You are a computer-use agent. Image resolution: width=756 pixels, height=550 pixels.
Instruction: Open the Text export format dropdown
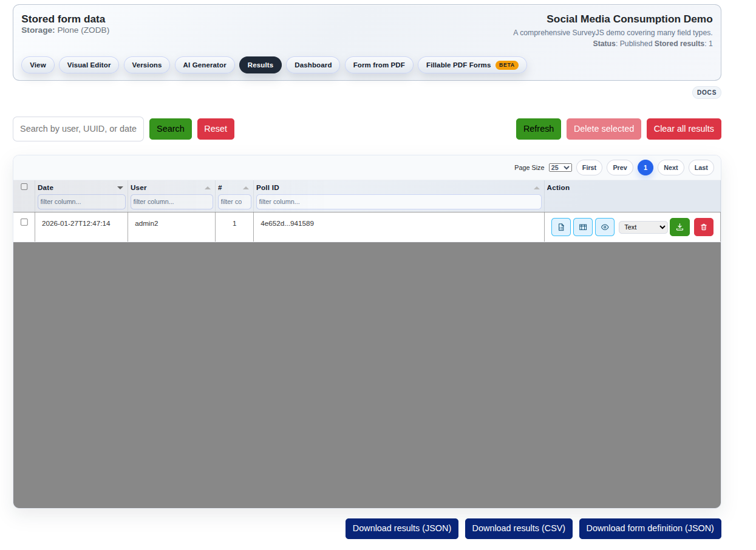point(642,227)
